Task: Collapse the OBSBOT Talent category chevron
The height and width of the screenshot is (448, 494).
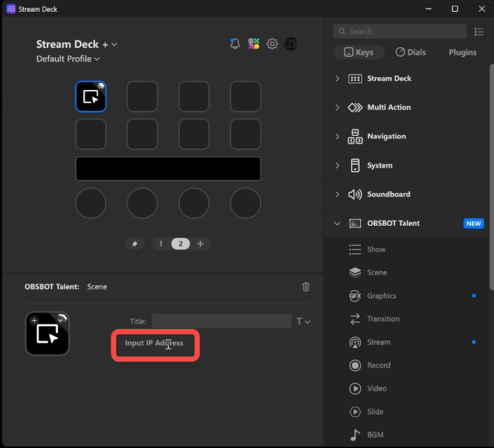Action: click(x=337, y=223)
